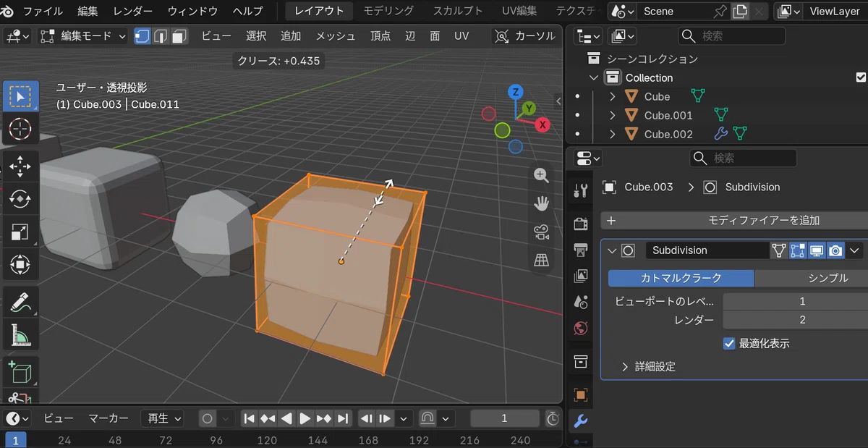The height and width of the screenshot is (448, 868).
Task: Click the viewport pan hand icon
Action: tap(541, 203)
